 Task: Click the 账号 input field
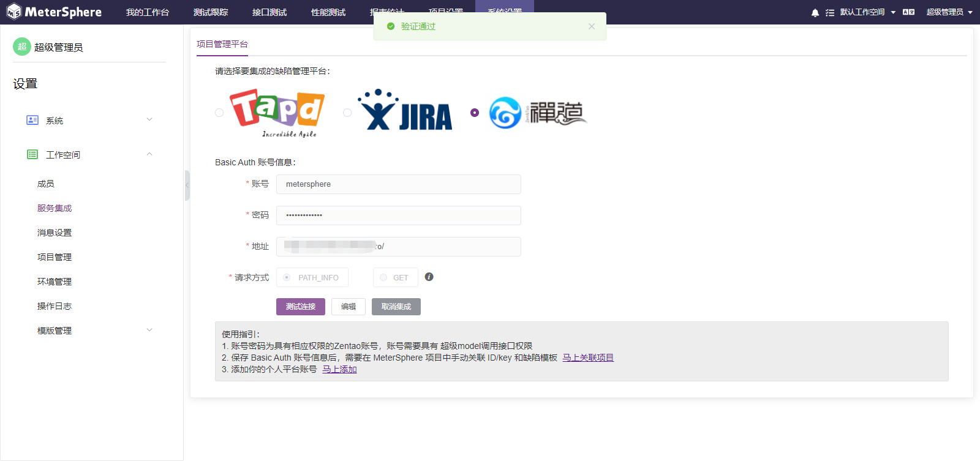coord(399,184)
